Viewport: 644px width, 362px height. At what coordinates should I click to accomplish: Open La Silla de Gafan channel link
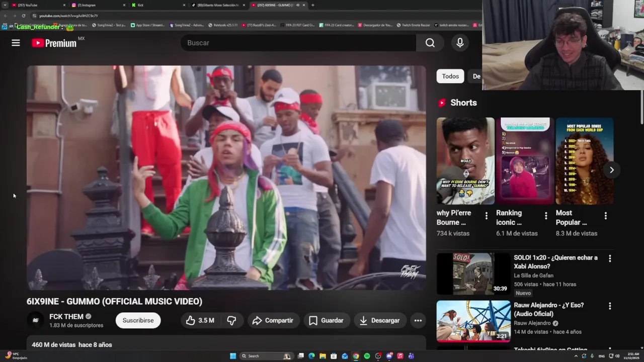click(533, 276)
